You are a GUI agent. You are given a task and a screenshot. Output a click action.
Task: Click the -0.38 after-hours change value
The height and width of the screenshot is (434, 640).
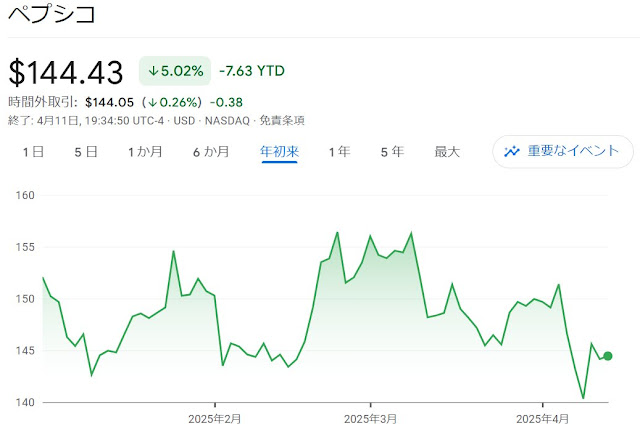coord(226,102)
